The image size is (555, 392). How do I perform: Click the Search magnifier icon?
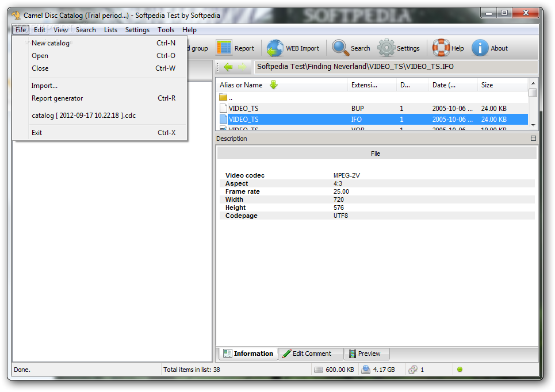[x=340, y=48]
